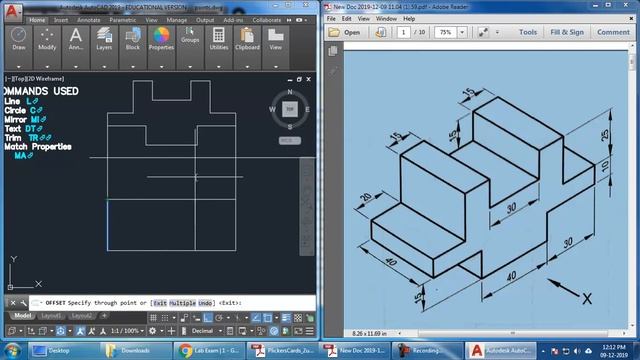Image resolution: width=640 pixels, height=360 pixels.
Task: Click the ViewCube TOP face
Action: pyautogui.click(x=290, y=109)
